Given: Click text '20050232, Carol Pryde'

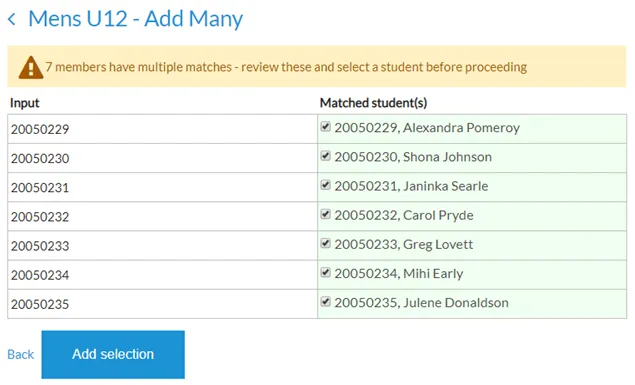Looking at the screenshot, I should click(404, 215).
